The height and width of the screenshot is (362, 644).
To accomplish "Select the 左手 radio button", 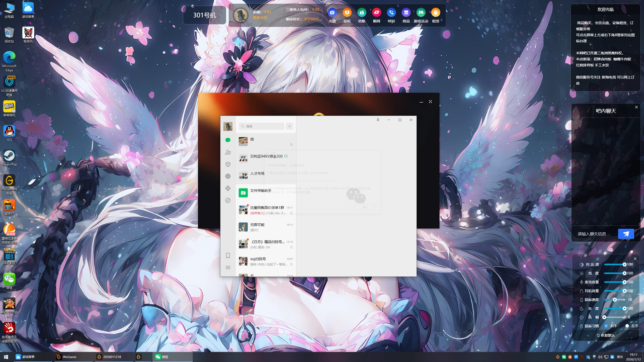I will pos(627,326).
